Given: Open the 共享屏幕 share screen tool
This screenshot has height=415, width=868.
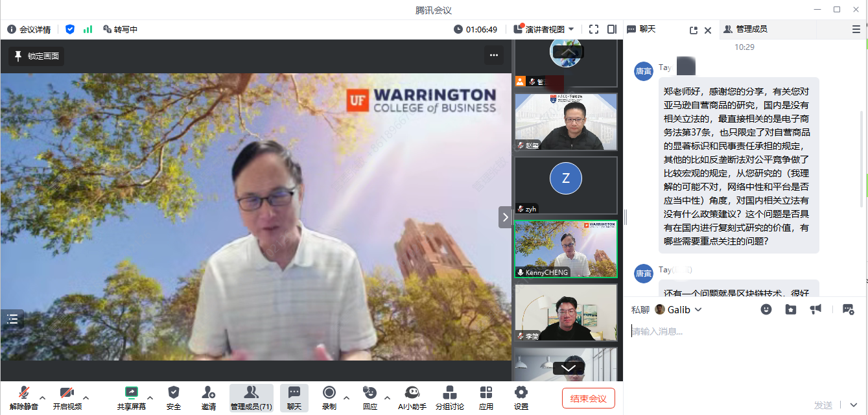Looking at the screenshot, I should [131, 397].
